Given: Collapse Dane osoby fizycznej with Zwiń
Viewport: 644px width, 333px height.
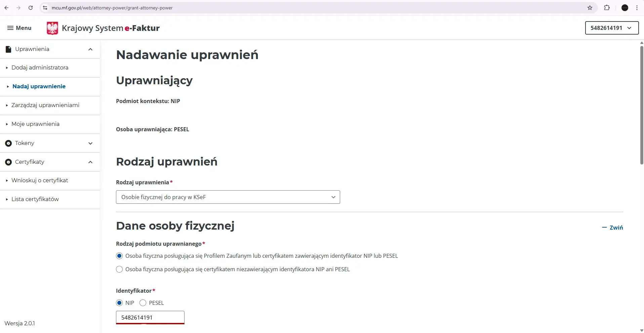Looking at the screenshot, I should 612,227.
